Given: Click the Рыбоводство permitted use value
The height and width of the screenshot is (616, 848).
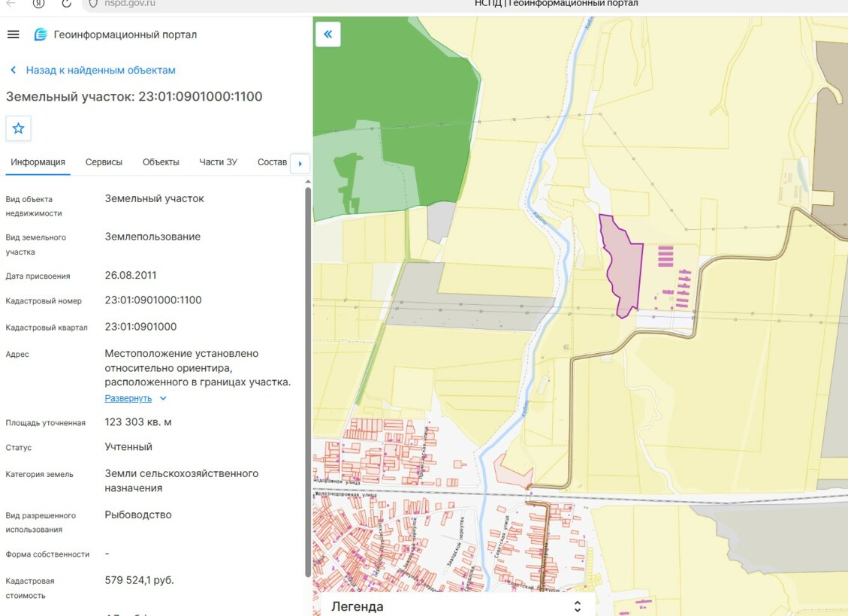Looking at the screenshot, I should [138, 515].
